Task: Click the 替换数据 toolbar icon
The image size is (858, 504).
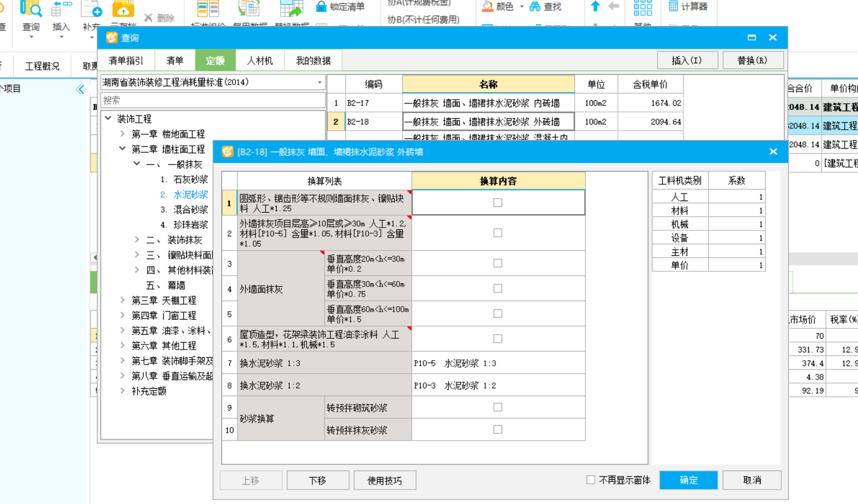Action: (x=291, y=9)
